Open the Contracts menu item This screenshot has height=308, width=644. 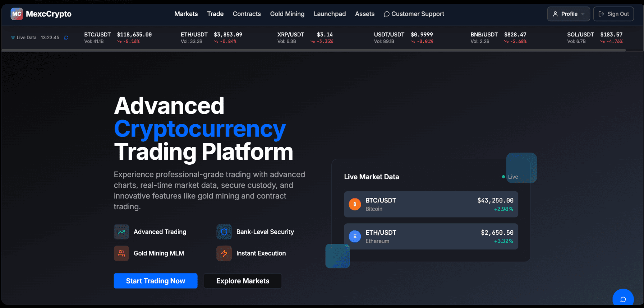[x=247, y=14]
